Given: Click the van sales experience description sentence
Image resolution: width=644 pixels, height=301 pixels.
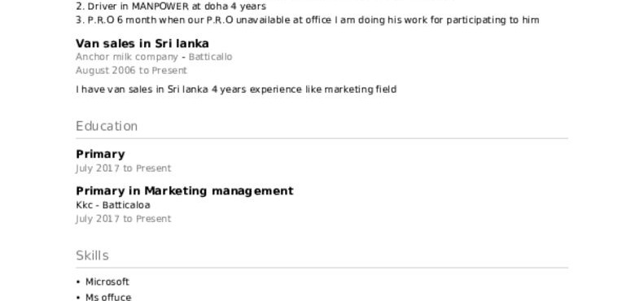Looking at the screenshot, I should (x=236, y=89).
